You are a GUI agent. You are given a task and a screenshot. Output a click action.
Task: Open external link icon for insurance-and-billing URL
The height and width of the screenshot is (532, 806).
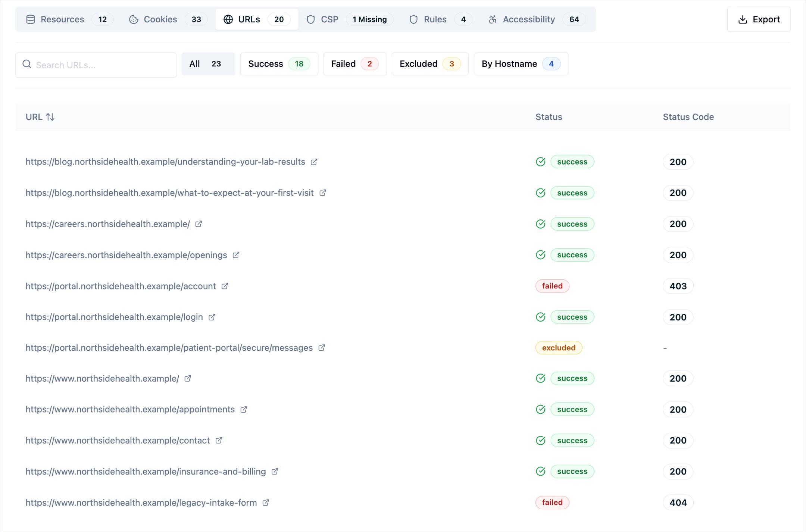[275, 472]
